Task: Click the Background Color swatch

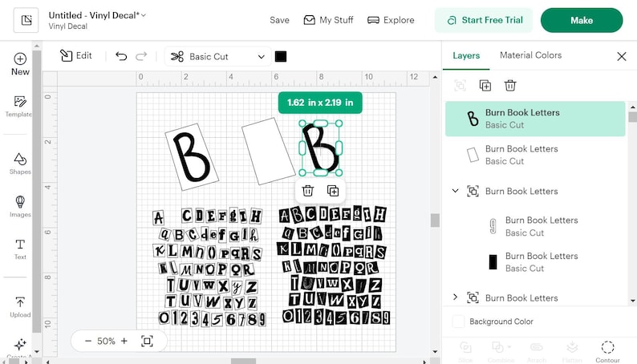Action: click(458, 322)
